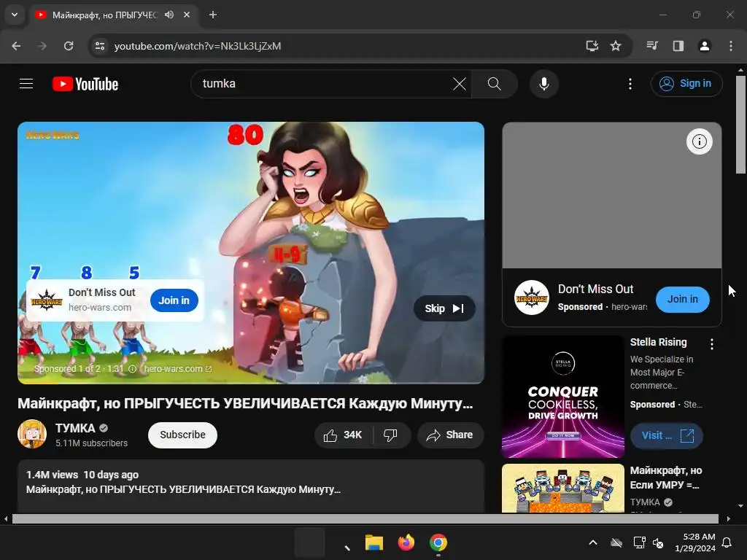
Task: Launch Firefox from the taskbar
Action: click(x=406, y=542)
